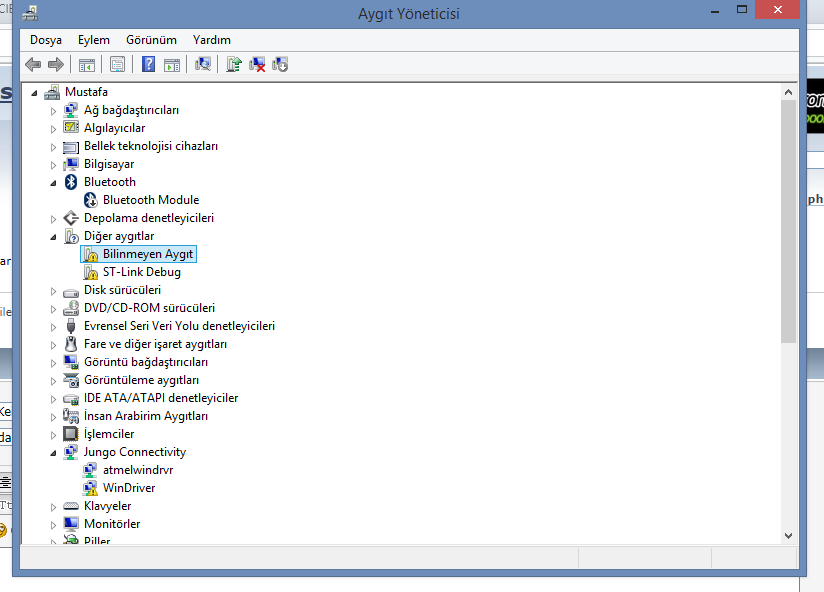Click the Device Manager title bar icon

[x=30, y=13]
